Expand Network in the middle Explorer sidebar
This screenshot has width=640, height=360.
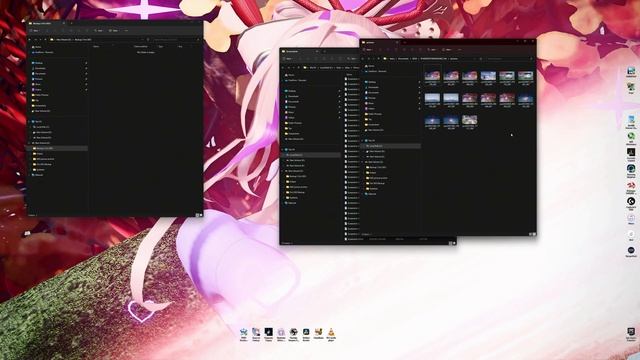[x=282, y=203]
